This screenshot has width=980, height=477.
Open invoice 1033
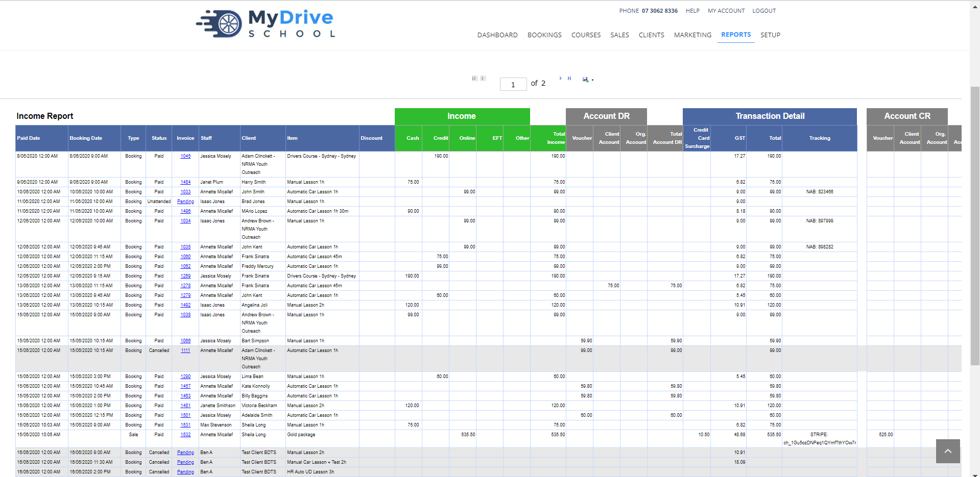(185, 192)
